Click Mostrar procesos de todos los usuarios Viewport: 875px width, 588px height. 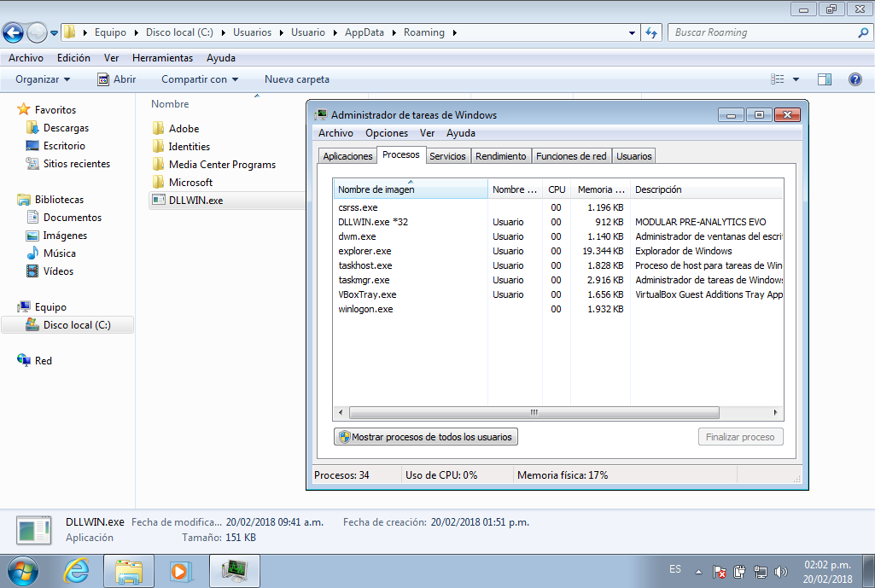(426, 437)
